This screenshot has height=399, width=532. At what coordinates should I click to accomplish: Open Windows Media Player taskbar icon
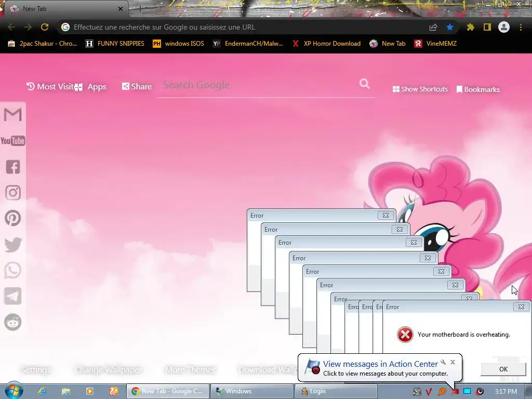pyautogui.click(x=90, y=391)
